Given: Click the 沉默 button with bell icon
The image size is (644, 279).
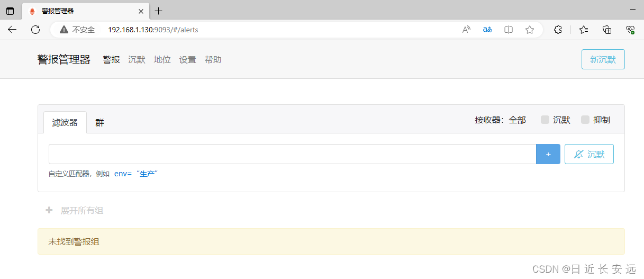Looking at the screenshot, I should [x=589, y=154].
